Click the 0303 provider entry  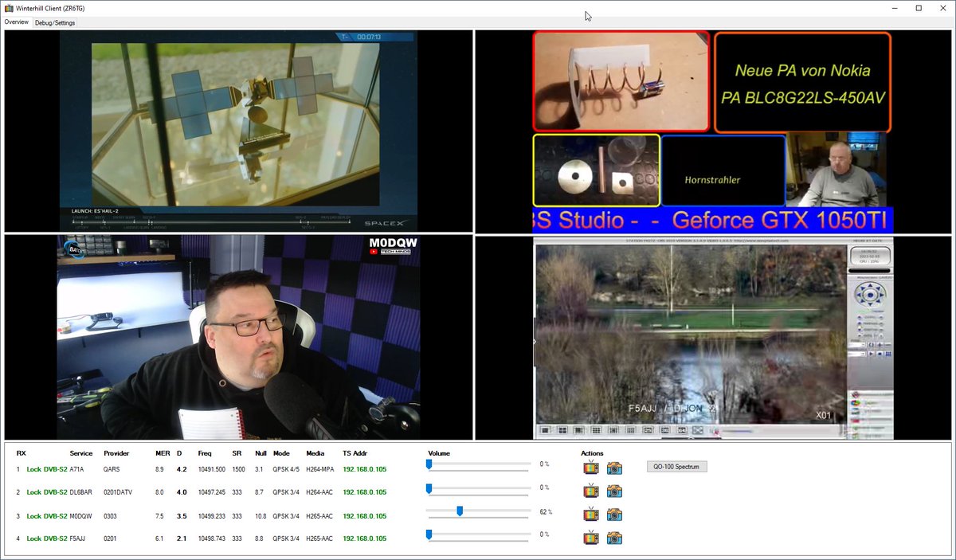pos(111,515)
